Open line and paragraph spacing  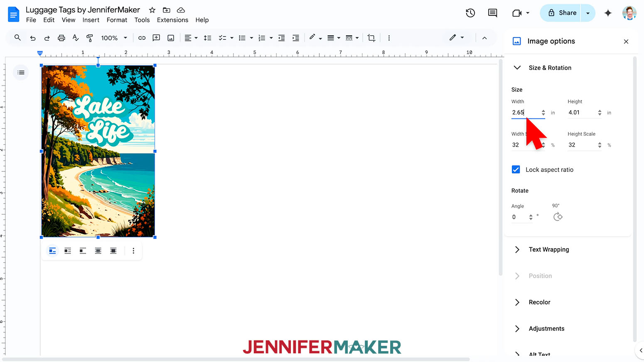[207, 38]
